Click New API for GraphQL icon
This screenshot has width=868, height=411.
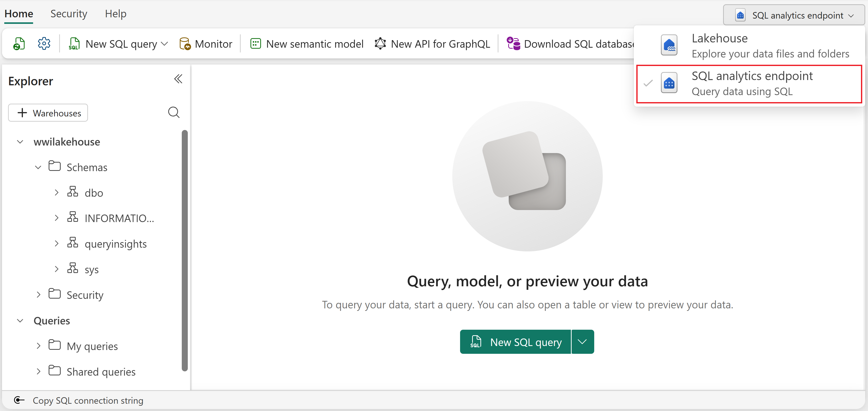click(x=380, y=44)
